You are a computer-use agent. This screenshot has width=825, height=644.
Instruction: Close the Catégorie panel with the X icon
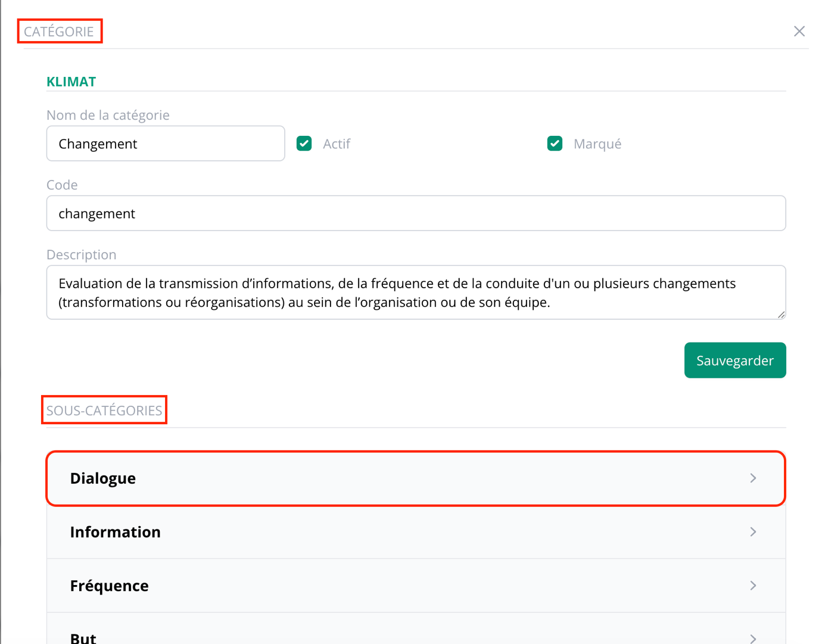click(x=799, y=32)
